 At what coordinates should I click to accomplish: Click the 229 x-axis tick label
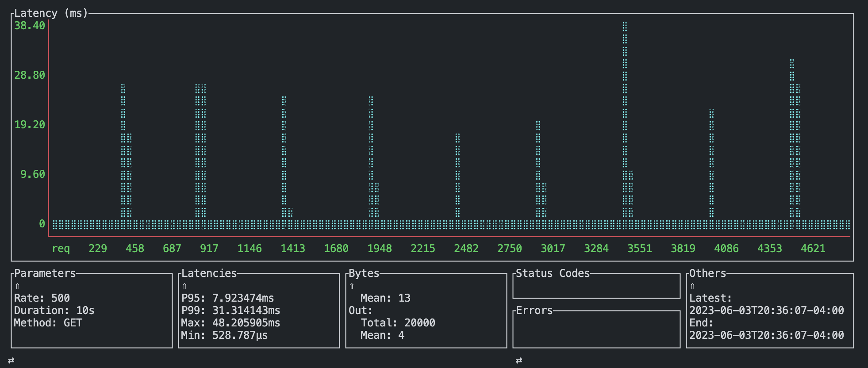pos(98,249)
